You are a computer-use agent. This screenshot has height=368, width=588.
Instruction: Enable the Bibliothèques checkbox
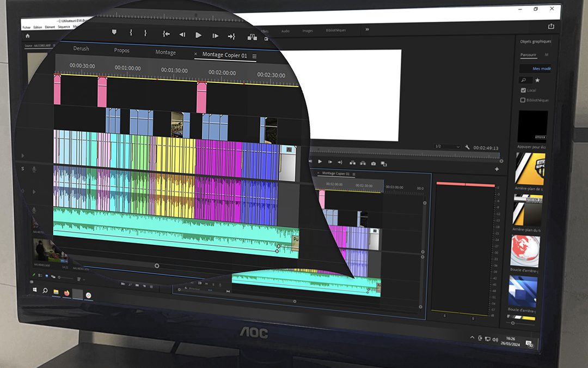coord(523,100)
